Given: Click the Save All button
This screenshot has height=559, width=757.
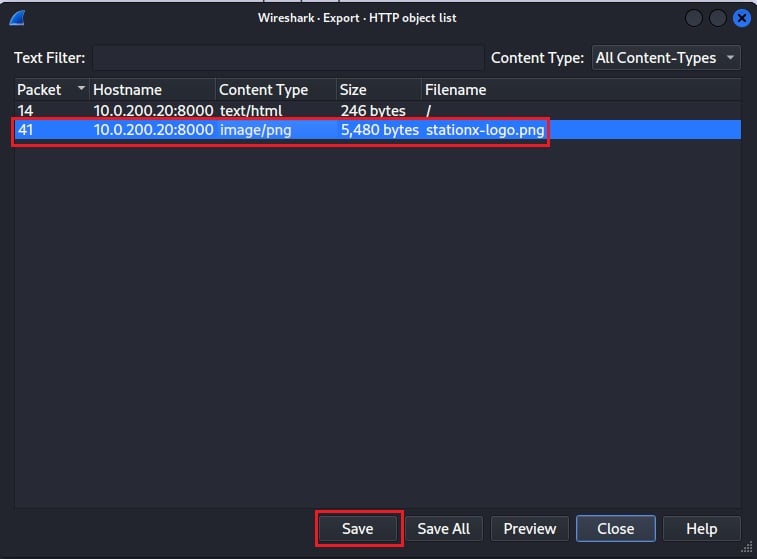Looking at the screenshot, I should pos(444,529).
